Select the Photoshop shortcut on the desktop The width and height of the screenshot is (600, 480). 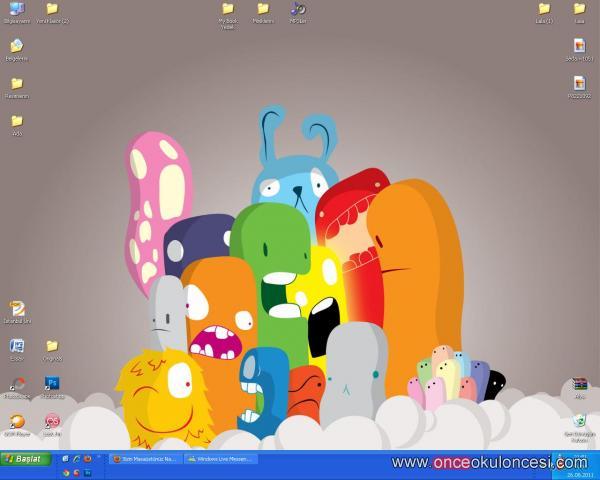click(x=52, y=384)
